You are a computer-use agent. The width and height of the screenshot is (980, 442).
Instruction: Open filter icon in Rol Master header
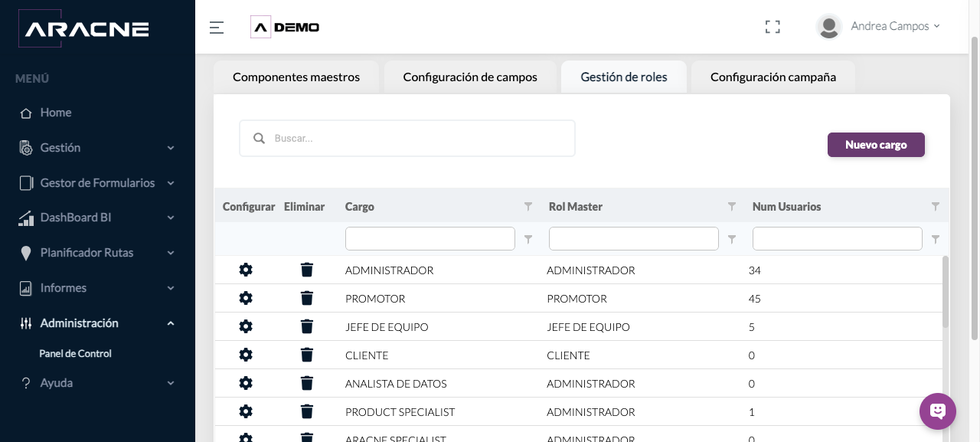731,207
